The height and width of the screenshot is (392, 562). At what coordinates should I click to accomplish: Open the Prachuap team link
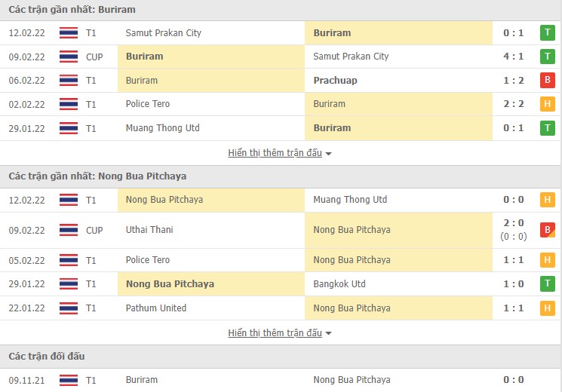point(336,81)
